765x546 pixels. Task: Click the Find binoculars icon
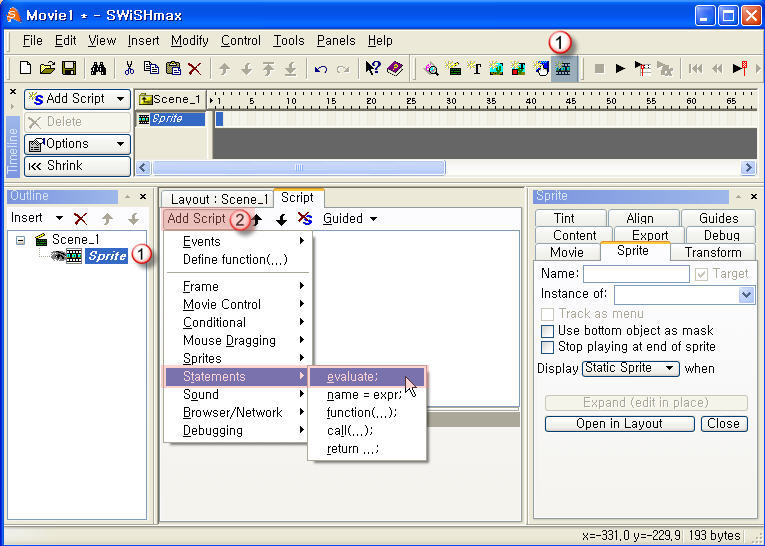pos(98,68)
